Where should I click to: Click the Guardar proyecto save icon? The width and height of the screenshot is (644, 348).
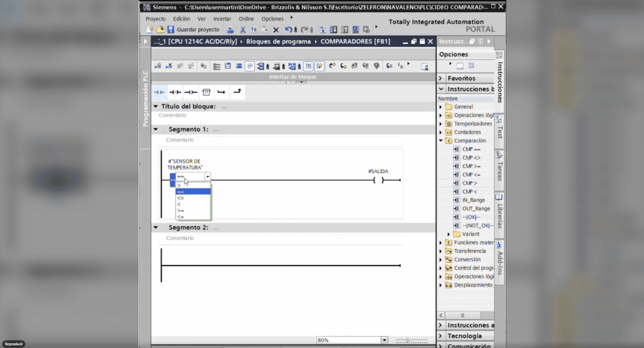[x=171, y=30]
